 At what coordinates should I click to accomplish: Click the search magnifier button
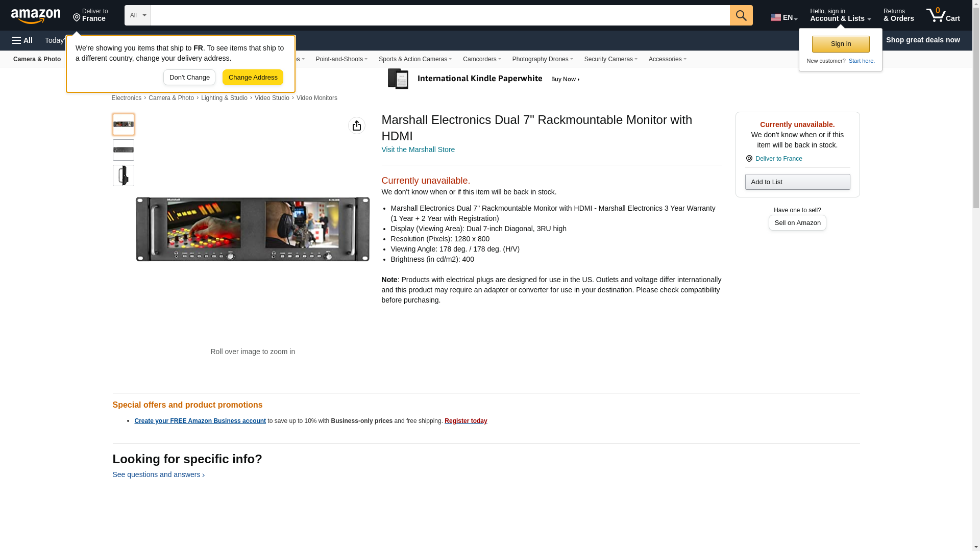[x=741, y=15]
